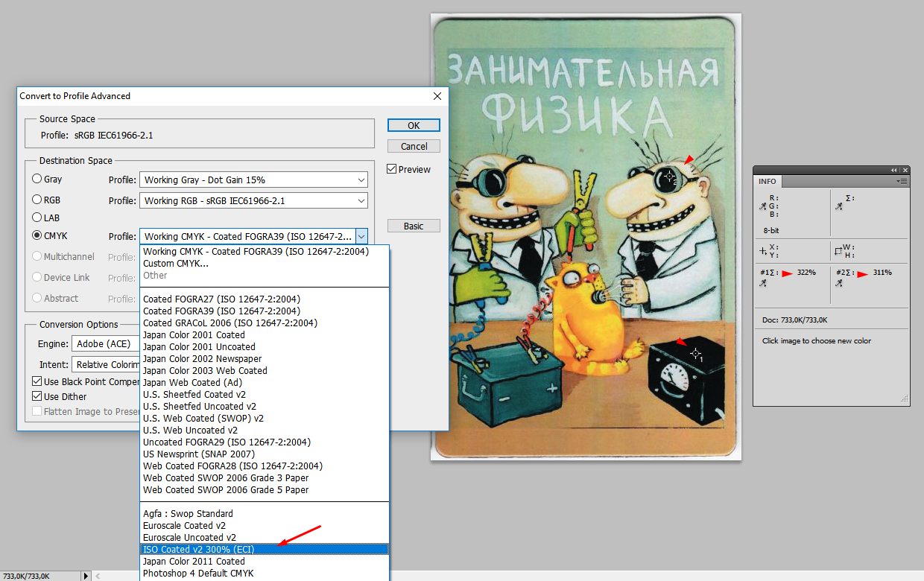Pick Japan Web Coated (Ad)
Image resolution: width=924 pixels, height=581 pixels.
coord(265,382)
